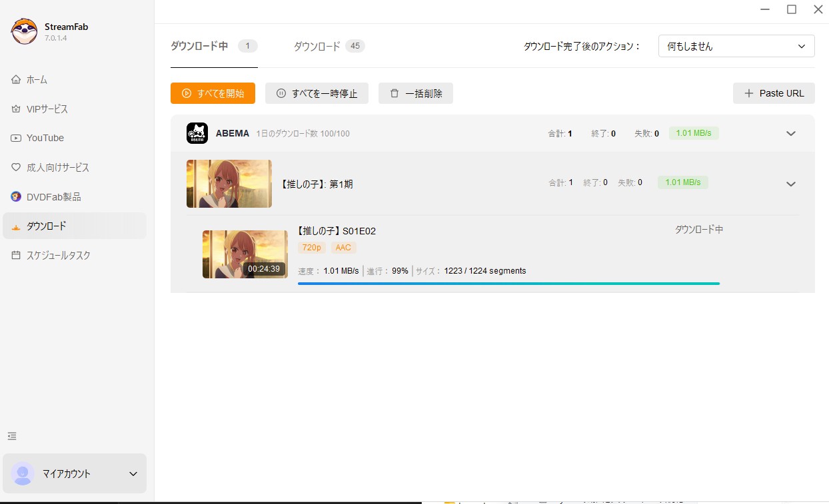829x504 pixels.
Task: Select the ダウンロード item in the sidebar
Action: (x=46, y=226)
